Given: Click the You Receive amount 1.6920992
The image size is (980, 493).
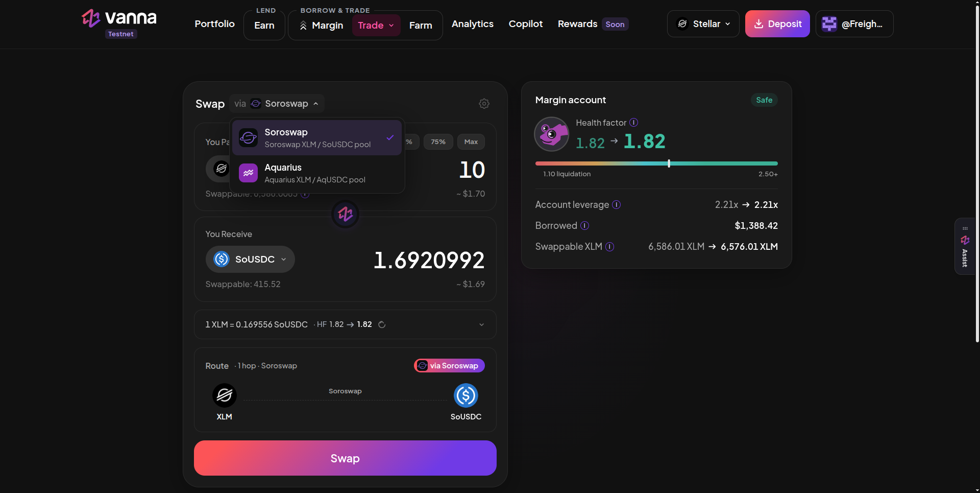Looking at the screenshot, I should pyautogui.click(x=429, y=260).
